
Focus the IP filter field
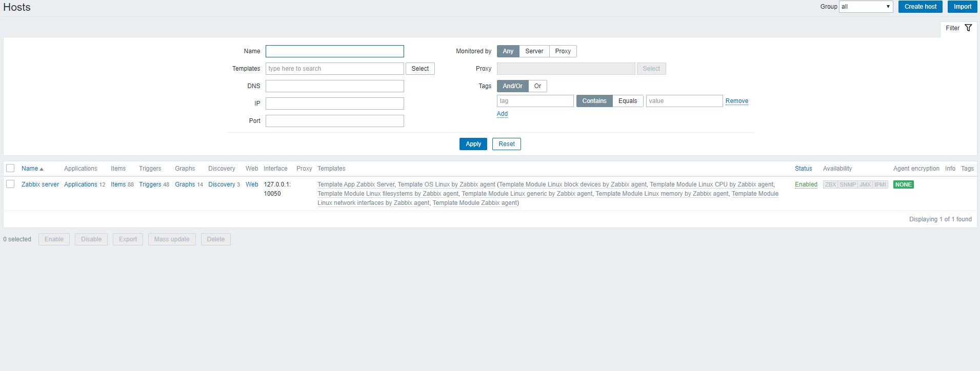click(335, 104)
